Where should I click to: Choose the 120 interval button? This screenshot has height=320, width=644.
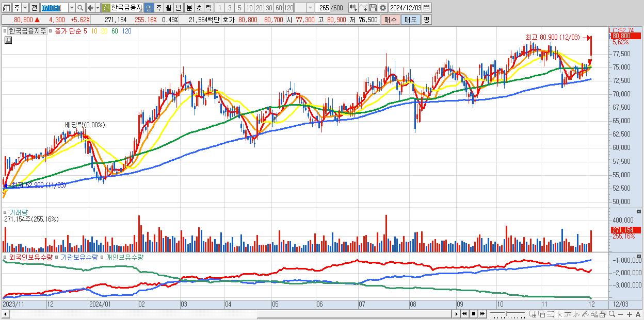289,8
